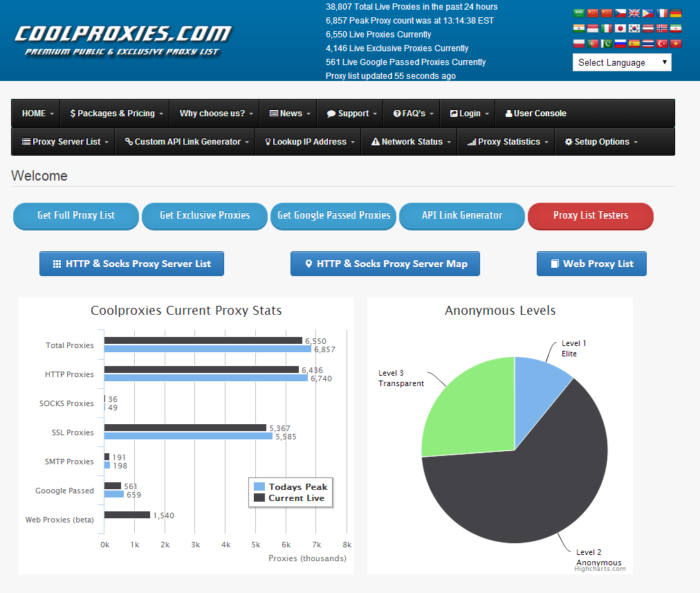The height and width of the screenshot is (593, 700).
Task: Click the 'Anonymous Levels' chart title
Action: [500, 311]
